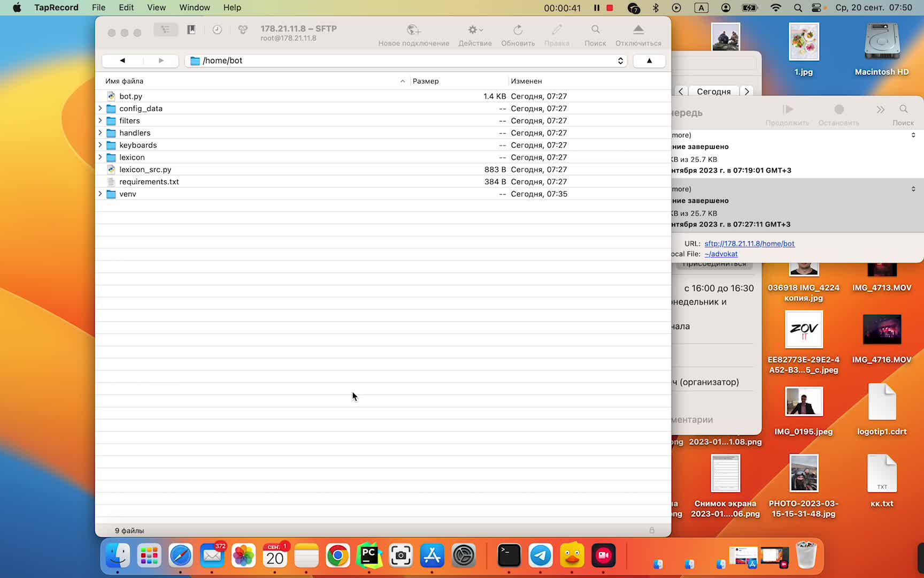924x578 pixels.
Task: Open Control Center in menu bar
Action: click(817, 7)
